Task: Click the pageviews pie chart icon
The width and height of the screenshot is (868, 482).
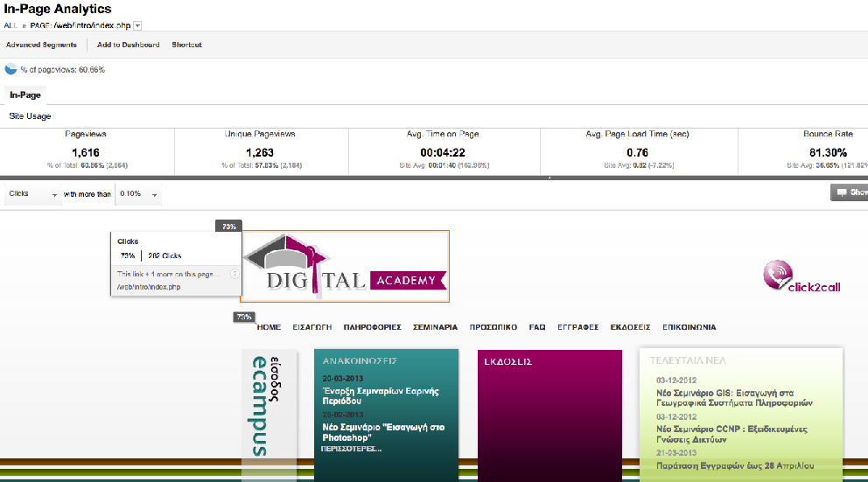Action: (x=10, y=69)
